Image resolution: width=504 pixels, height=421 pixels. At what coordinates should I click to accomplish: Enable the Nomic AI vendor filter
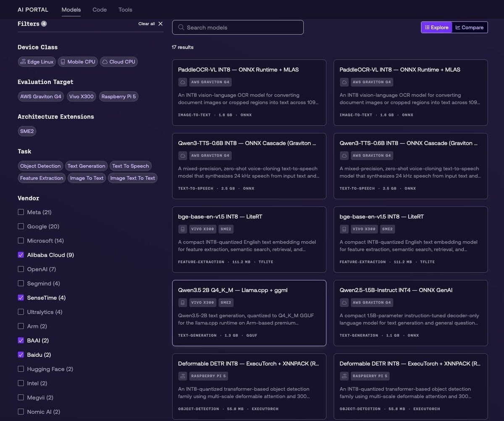tap(21, 412)
